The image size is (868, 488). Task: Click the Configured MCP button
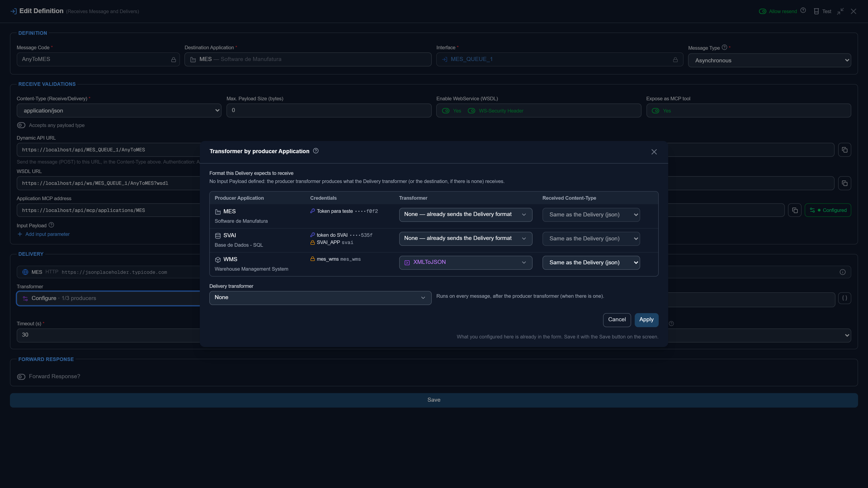click(828, 210)
